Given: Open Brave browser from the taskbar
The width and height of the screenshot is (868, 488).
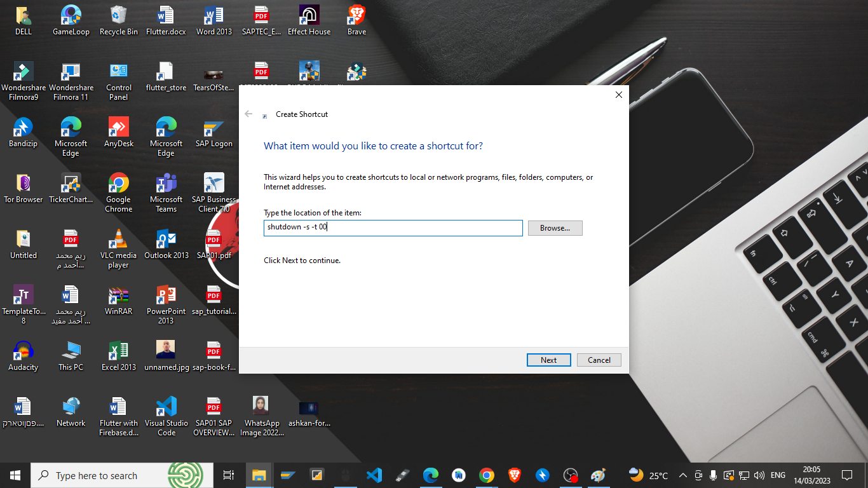Looking at the screenshot, I should 515,475.
